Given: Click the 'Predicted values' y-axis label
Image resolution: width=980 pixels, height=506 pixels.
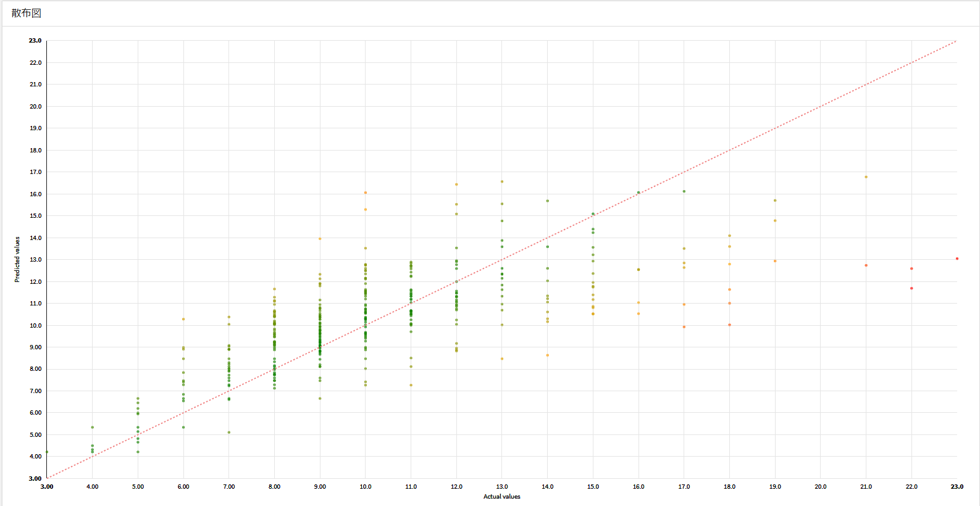Looking at the screenshot, I should (17, 260).
